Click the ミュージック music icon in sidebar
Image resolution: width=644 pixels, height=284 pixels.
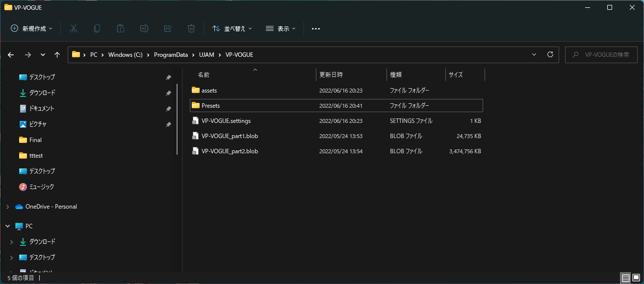click(x=23, y=187)
